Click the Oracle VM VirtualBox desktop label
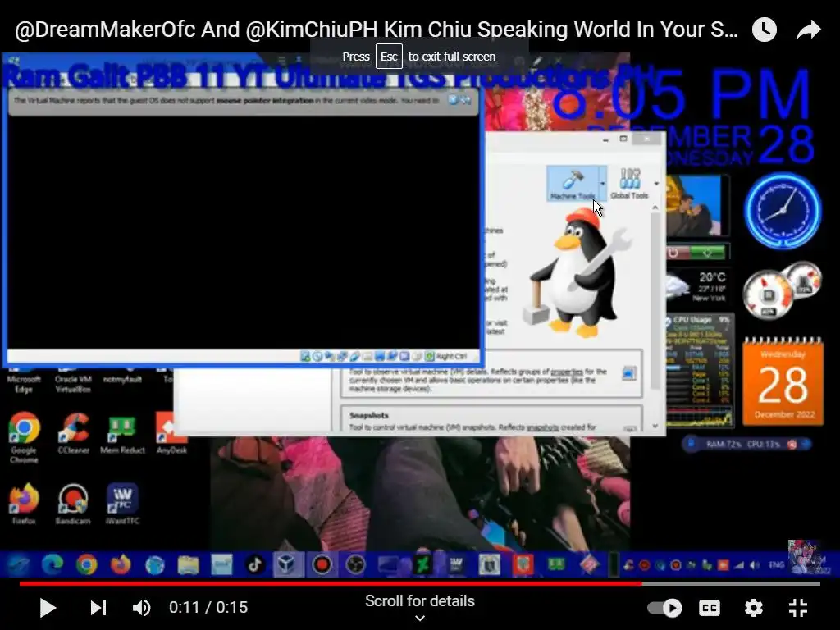This screenshot has width=840, height=630. click(73, 384)
